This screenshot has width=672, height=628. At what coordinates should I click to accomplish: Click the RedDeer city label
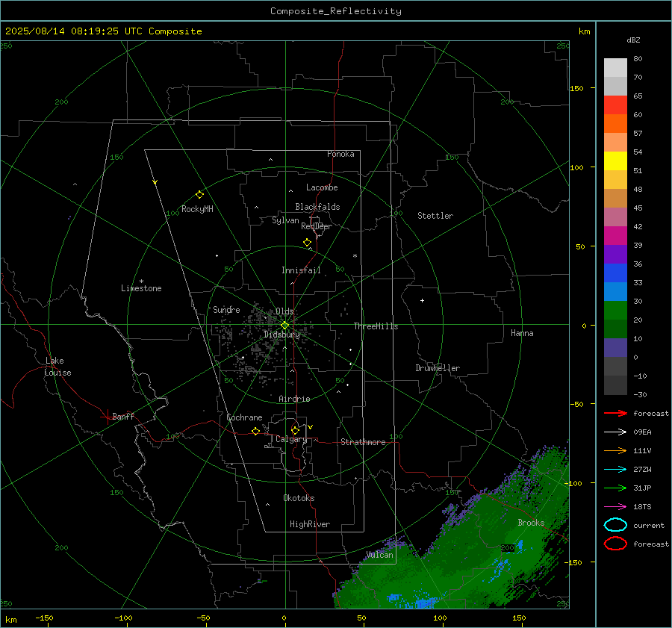pos(317,226)
